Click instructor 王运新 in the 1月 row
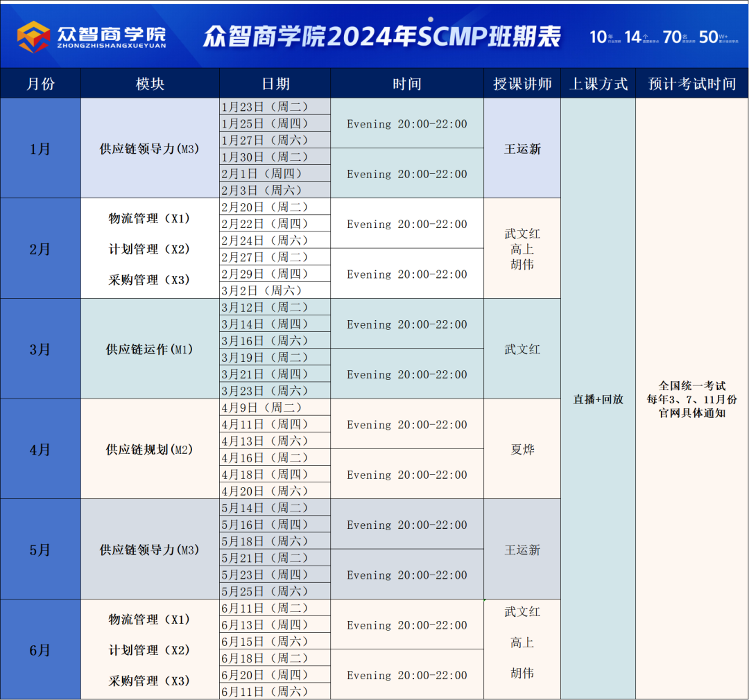 click(x=522, y=148)
